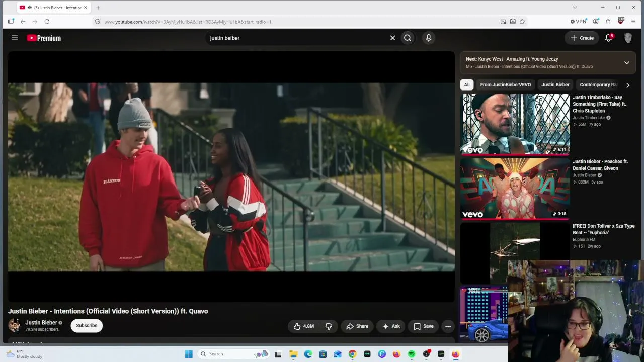The image size is (644, 362).
Task: Open site security shield info
Action: pos(98,22)
